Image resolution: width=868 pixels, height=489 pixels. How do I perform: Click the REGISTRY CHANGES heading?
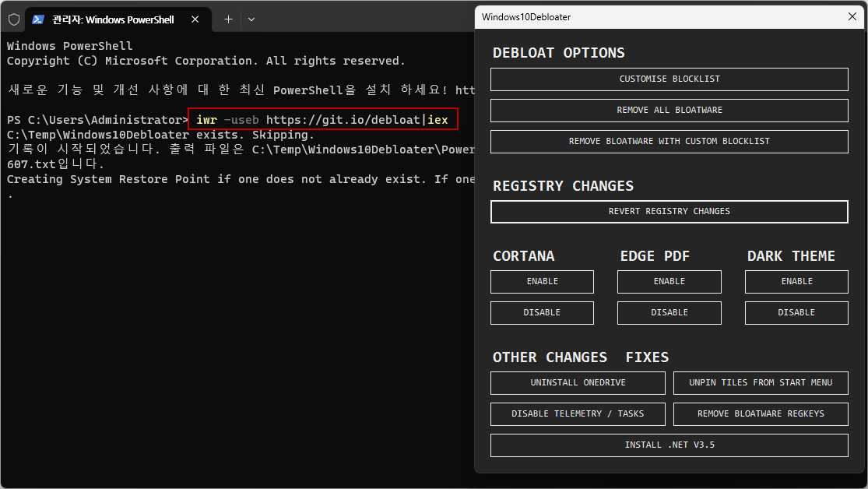pyautogui.click(x=563, y=185)
